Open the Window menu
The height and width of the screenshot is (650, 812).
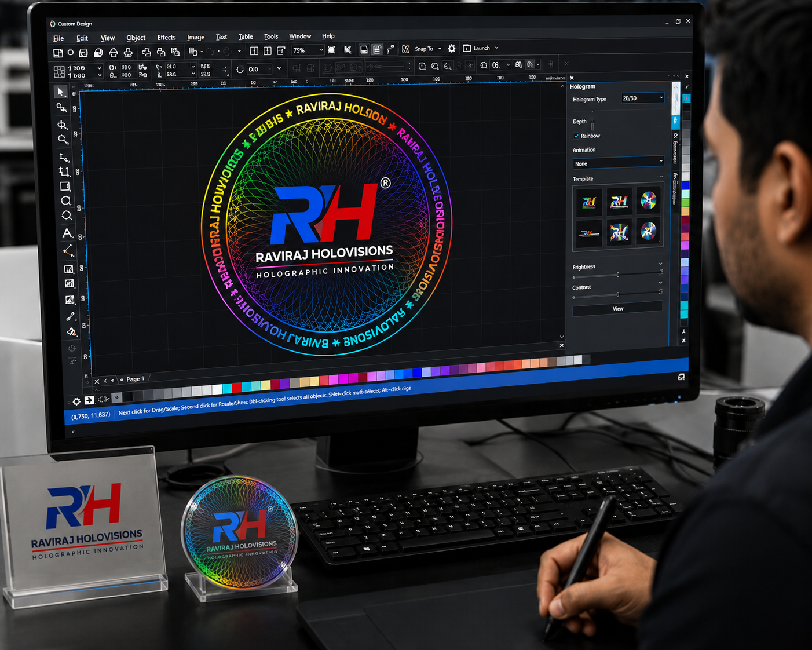click(300, 36)
